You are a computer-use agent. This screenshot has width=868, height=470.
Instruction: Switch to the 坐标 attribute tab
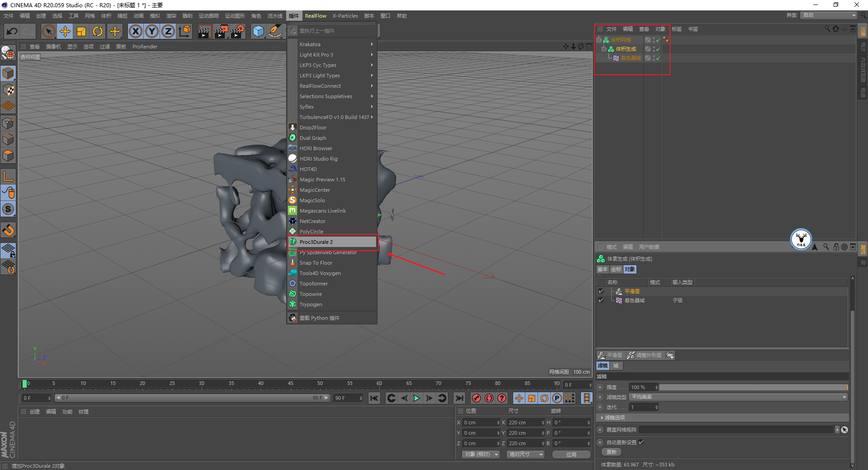[616, 269]
